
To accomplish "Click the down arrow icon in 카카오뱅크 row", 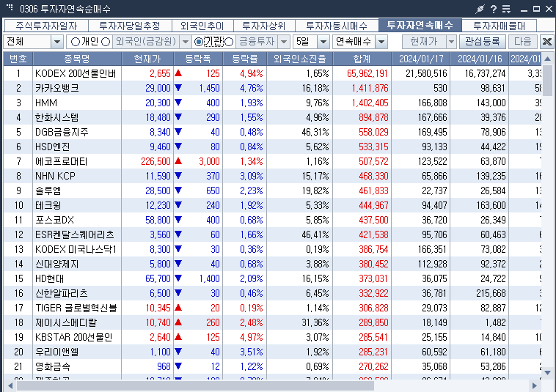I will pos(178,87).
